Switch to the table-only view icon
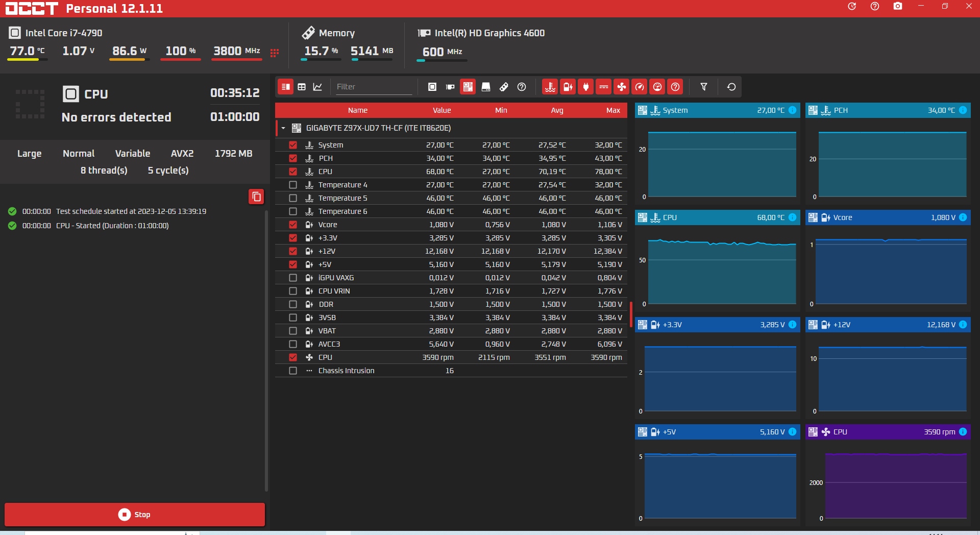980x535 pixels. (x=302, y=87)
